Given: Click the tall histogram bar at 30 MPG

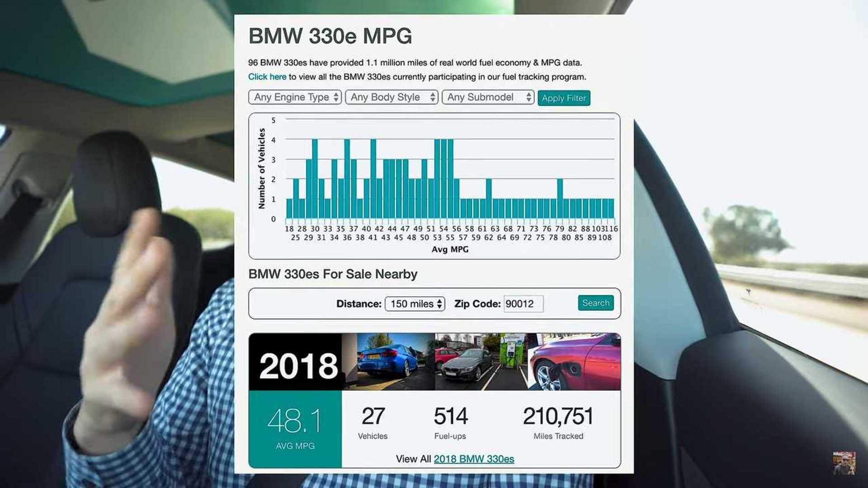Looking at the screenshot, I should (x=315, y=179).
